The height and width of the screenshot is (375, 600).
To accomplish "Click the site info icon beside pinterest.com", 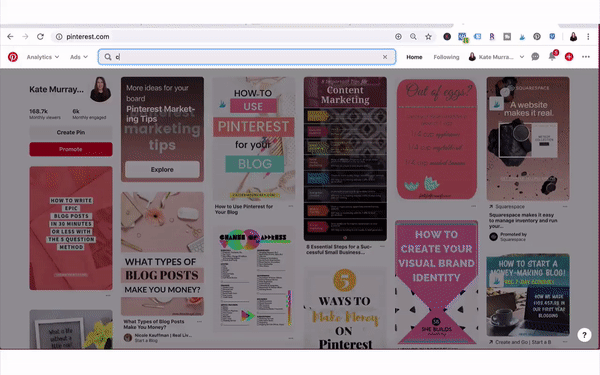I will coord(59,37).
